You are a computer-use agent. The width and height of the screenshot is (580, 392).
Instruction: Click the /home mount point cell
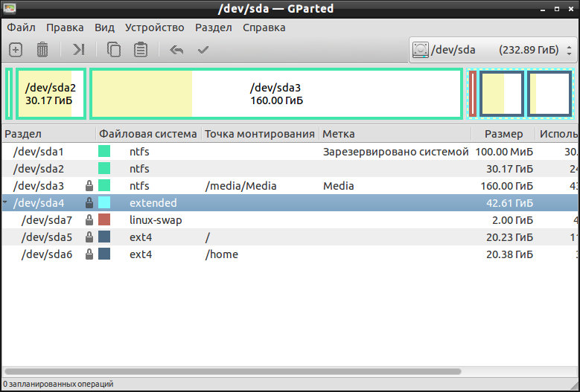tap(222, 254)
